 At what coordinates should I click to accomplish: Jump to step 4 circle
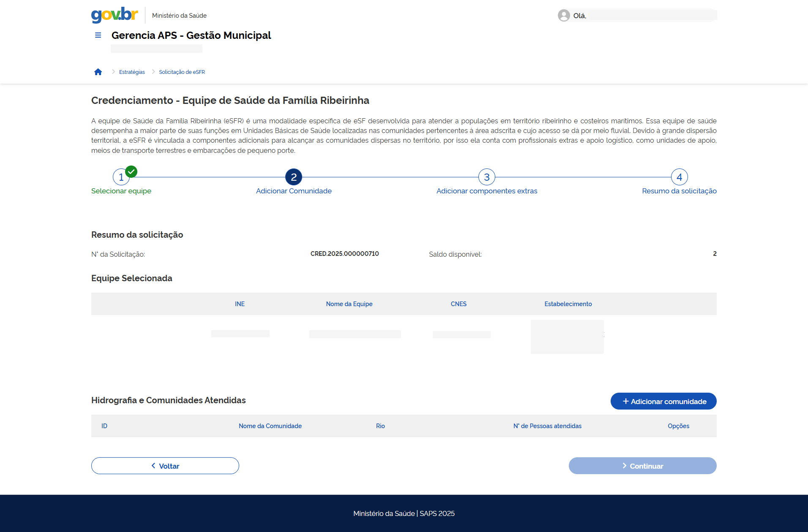coord(679,177)
